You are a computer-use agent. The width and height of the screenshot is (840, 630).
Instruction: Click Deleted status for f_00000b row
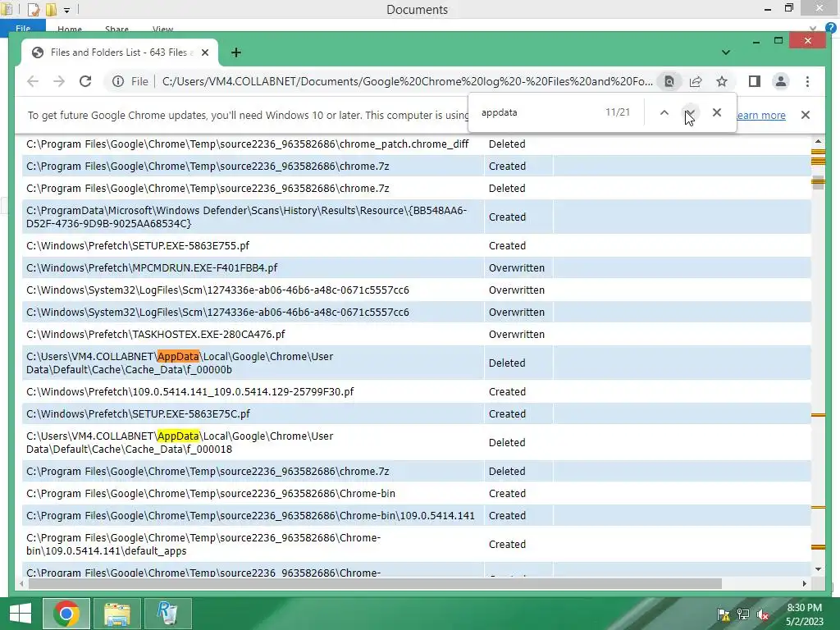pos(507,363)
